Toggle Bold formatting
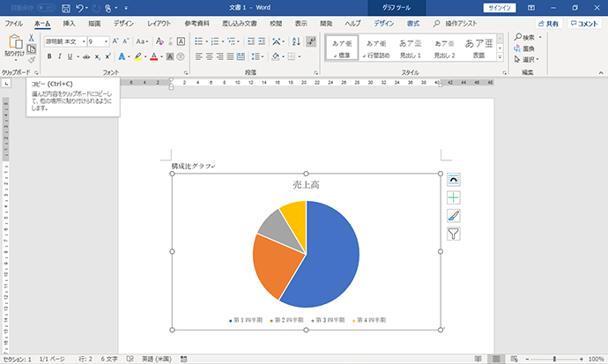Image resolution: width=608 pixels, height=364 pixels. pyautogui.click(x=49, y=56)
